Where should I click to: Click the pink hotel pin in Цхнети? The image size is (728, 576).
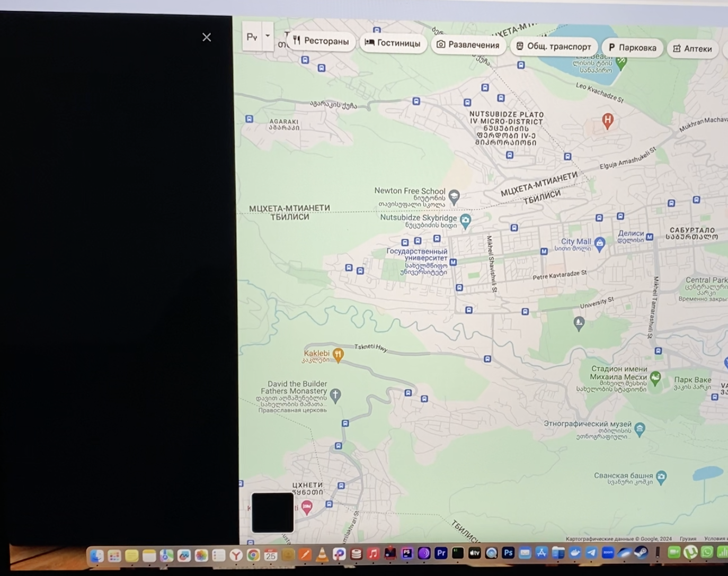306,508
